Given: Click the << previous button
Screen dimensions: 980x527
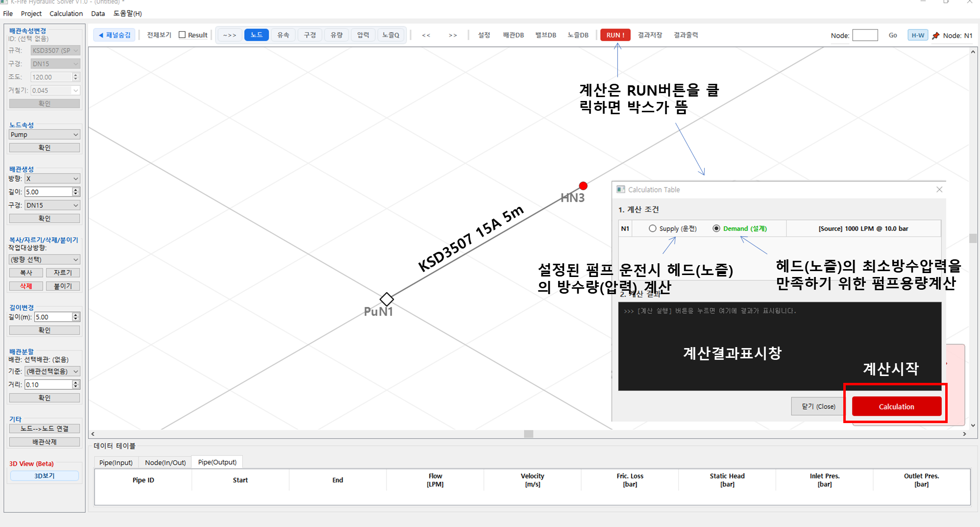Looking at the screenshot, I should pos(426,35).
